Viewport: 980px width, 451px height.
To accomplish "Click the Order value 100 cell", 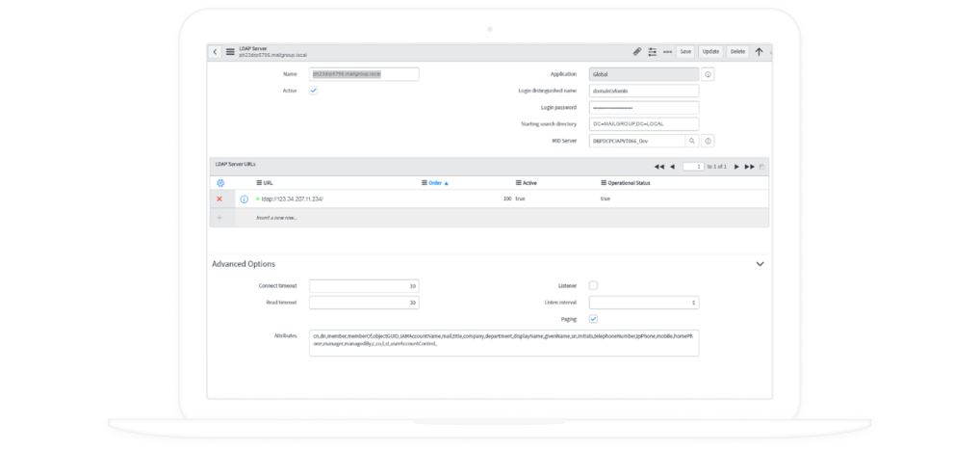I will (x=507, y=199).
